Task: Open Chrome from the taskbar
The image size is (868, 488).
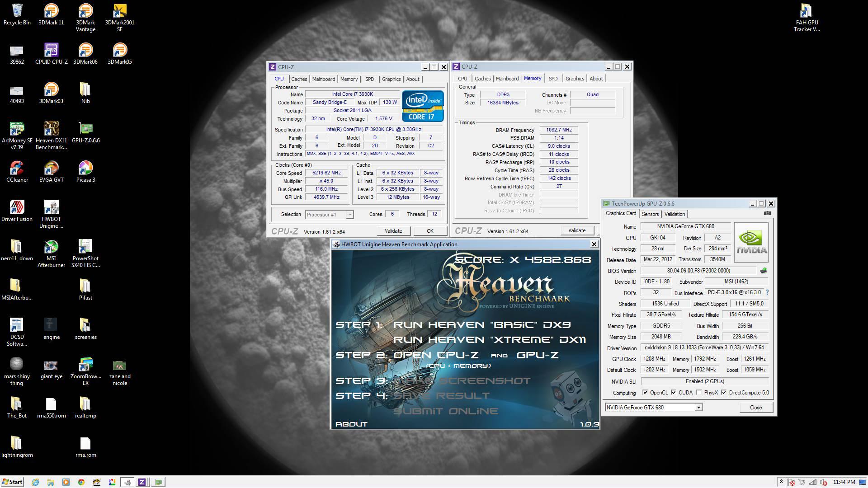Action: tap(81, 482)
